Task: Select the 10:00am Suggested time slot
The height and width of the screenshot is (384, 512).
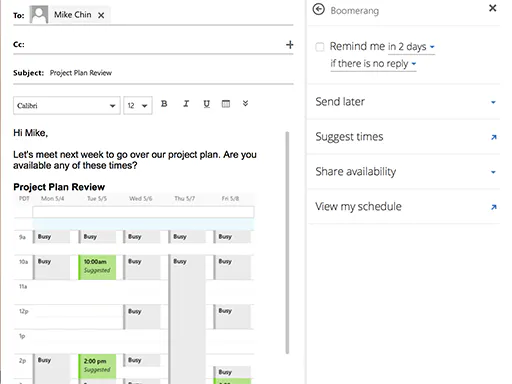Action: [97, 267]
